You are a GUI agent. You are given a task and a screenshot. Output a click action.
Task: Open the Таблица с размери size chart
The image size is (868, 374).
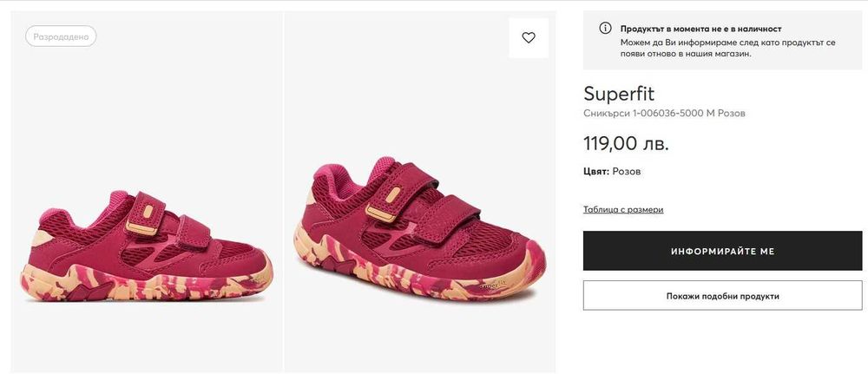point(623,209)
